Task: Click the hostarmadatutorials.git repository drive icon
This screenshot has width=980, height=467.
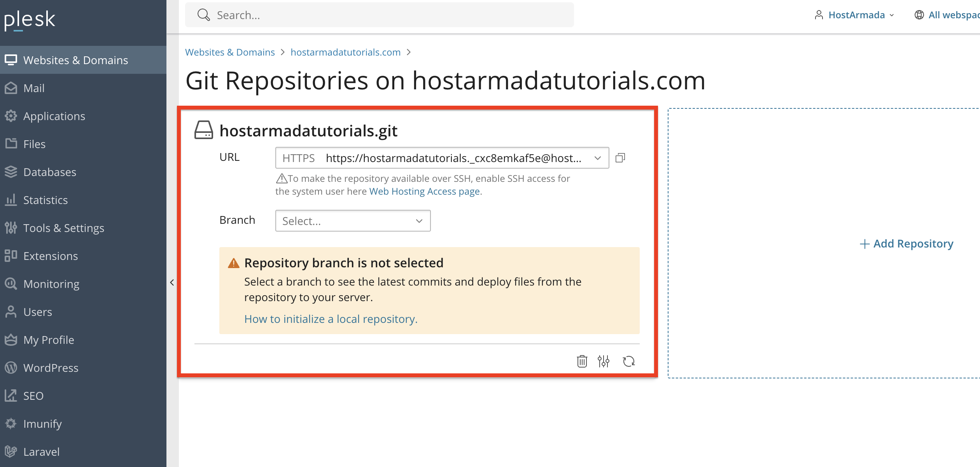Action: [x=204, y=130]
